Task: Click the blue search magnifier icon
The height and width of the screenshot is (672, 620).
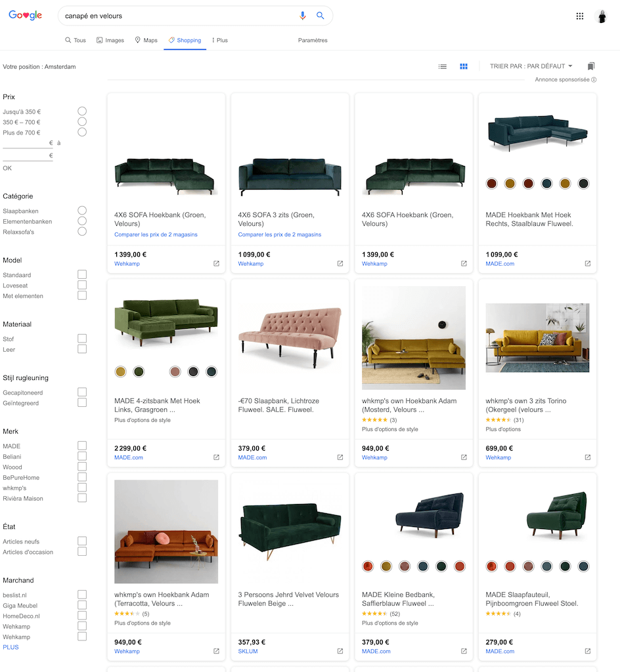Action: point(321,16)
